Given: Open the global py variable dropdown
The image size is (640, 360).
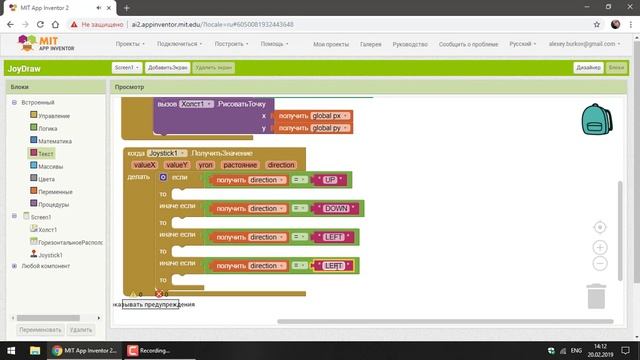Looking at the screenshot, I should (330, 128).
